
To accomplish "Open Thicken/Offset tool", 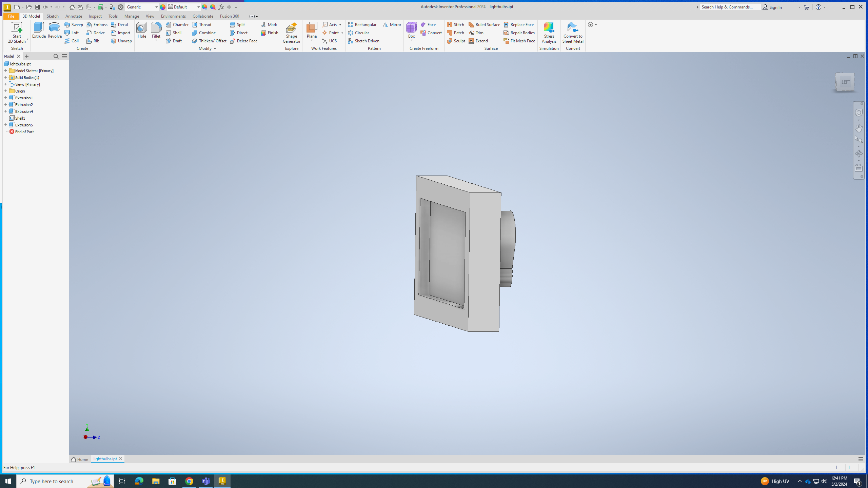I will pyautogui.click(x=209, y=41).
